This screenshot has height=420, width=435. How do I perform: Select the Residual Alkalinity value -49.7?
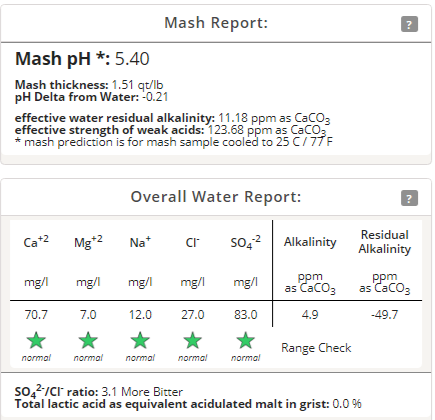[384, 315]
